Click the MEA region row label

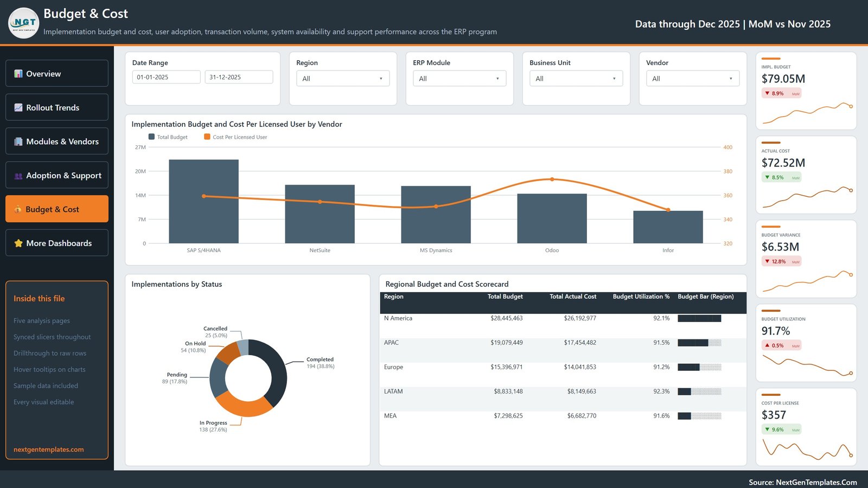click(390, 416)
